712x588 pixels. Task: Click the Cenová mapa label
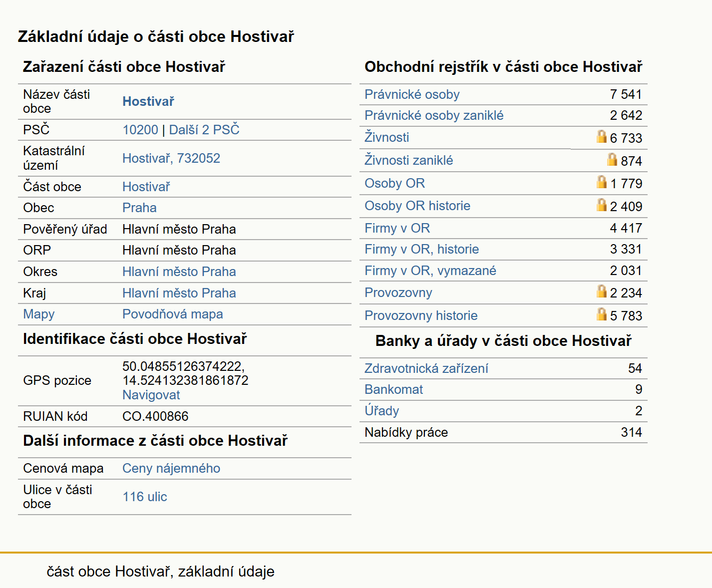pyautogui.click(x=63, y=468)
